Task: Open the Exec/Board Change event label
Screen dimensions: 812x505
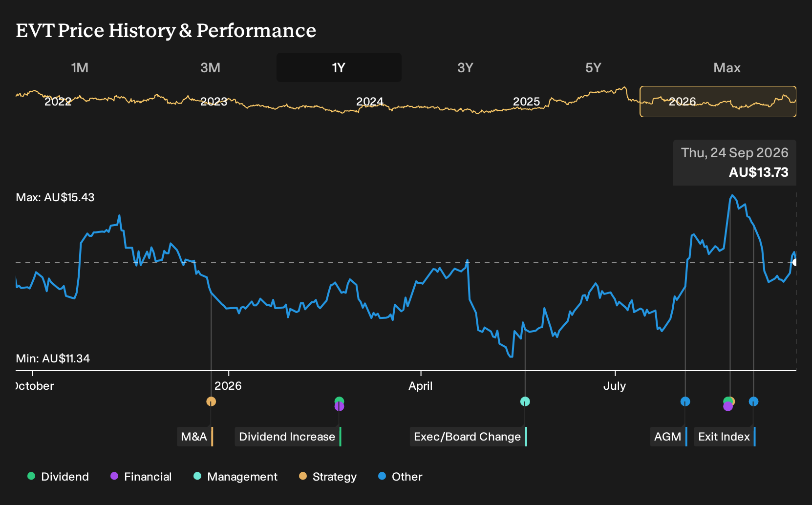Action: click(x=468, y=437)
